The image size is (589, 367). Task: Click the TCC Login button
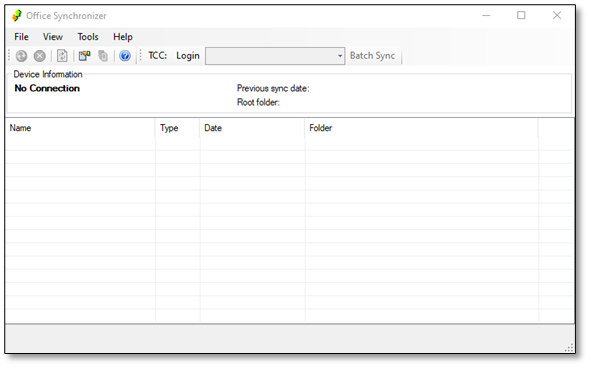(188, 56)
